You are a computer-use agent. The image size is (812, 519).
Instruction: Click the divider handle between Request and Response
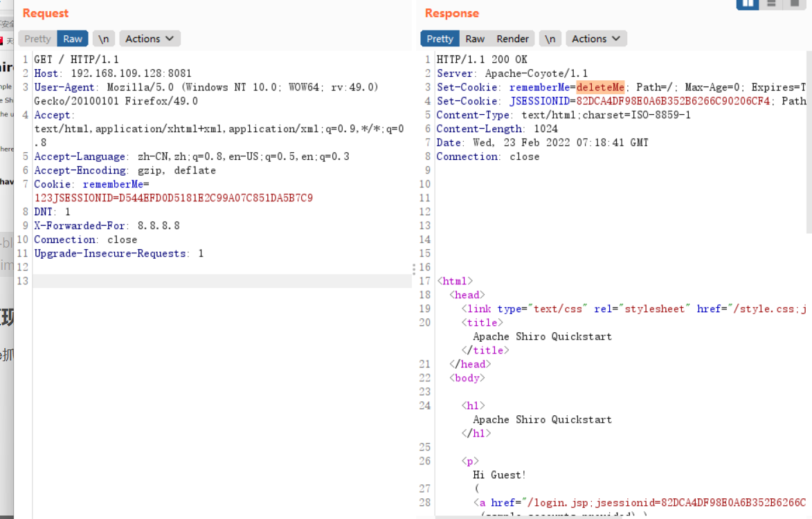point(414,269)
